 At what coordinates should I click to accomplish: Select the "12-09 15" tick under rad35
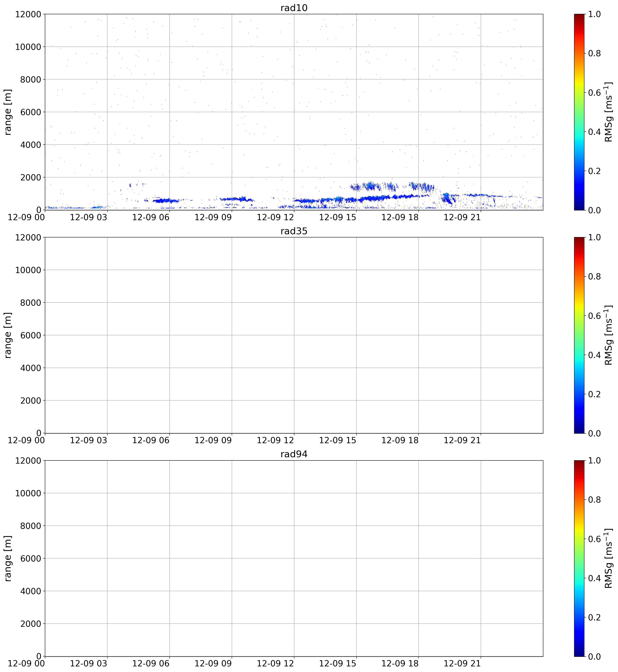click(338, 440)
